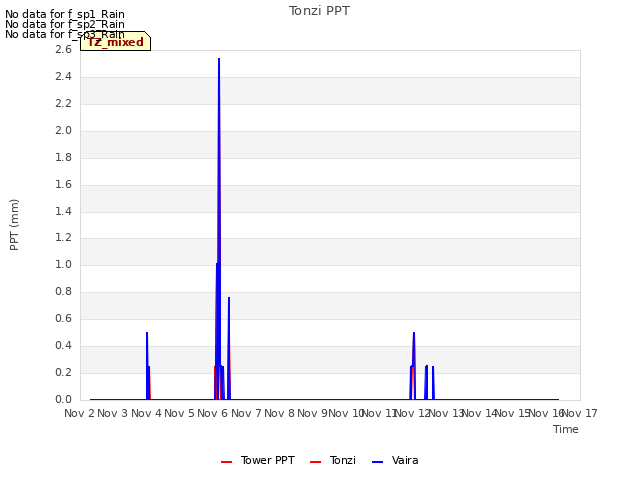Click the PPT (mm) y-axis label
This screenshot has height=480, width=640.
(14, 224)
